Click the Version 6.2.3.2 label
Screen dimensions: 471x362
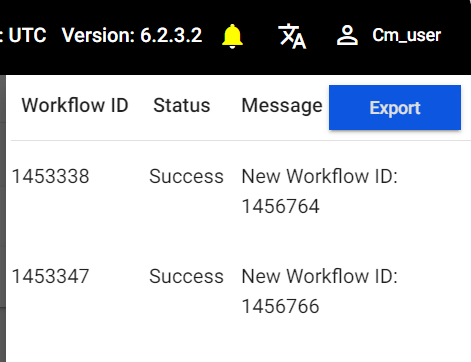coord(132,35)
